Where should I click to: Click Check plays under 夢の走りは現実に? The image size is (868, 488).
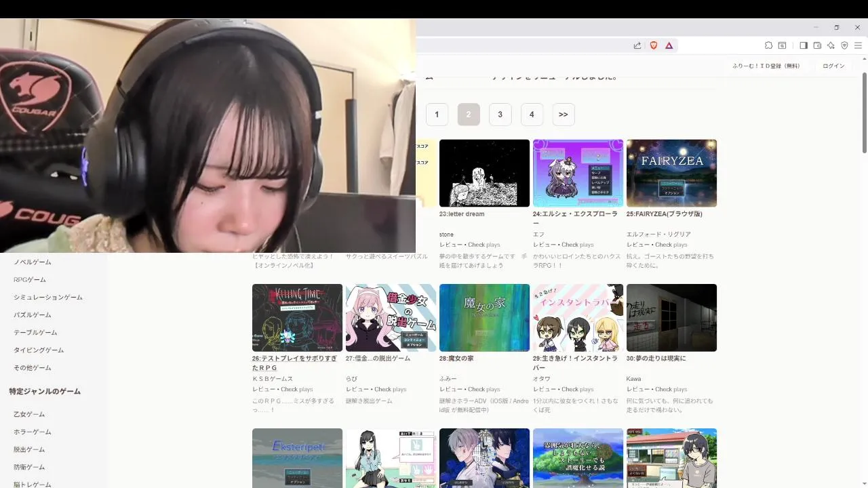coord(671,389)
